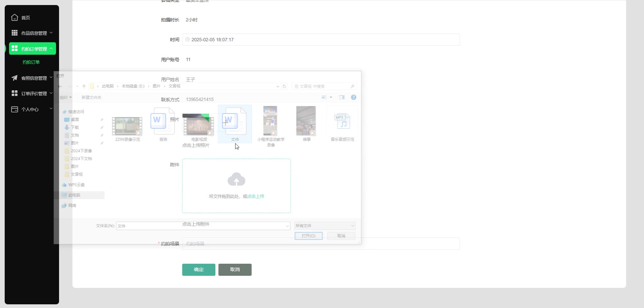Expand the 订单评价管理 menu chevron
Screen dimensions: 644x308
click(51, 93)
